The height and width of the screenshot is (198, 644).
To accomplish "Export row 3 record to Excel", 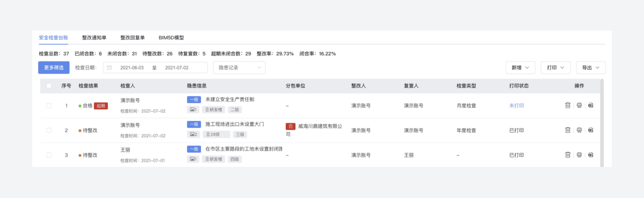I will [x=590, y=155].
